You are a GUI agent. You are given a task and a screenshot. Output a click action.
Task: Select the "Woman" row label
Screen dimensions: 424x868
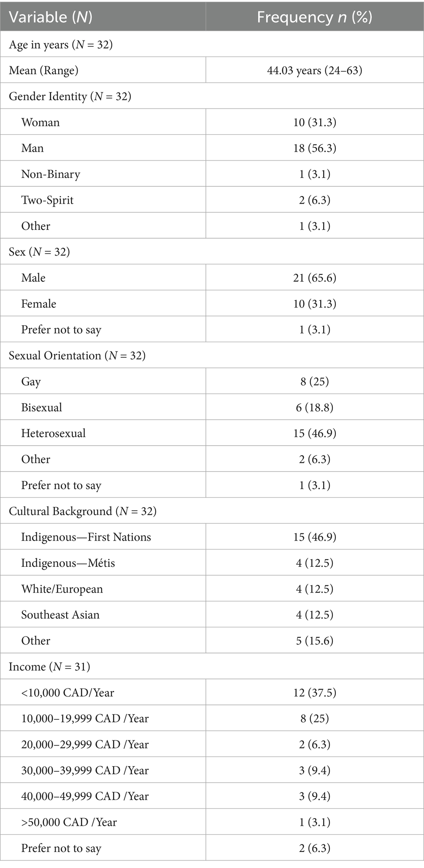click(x=41, y=122)
